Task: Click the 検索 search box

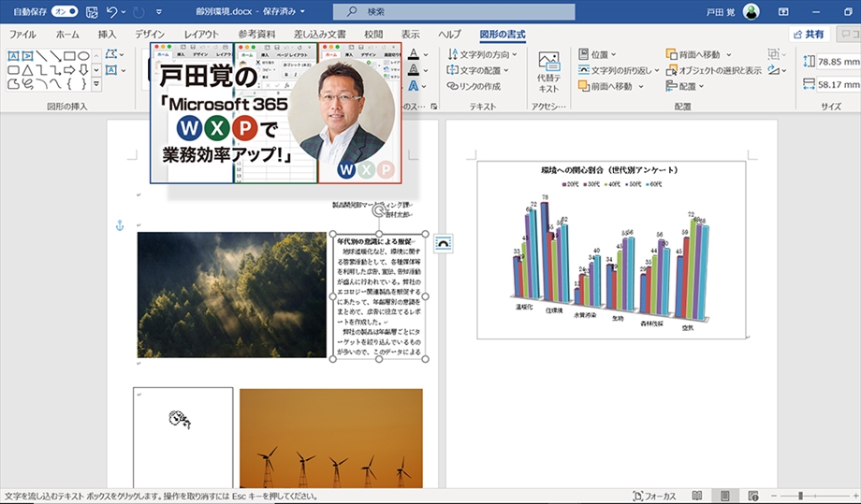Action: pos(454,11)
